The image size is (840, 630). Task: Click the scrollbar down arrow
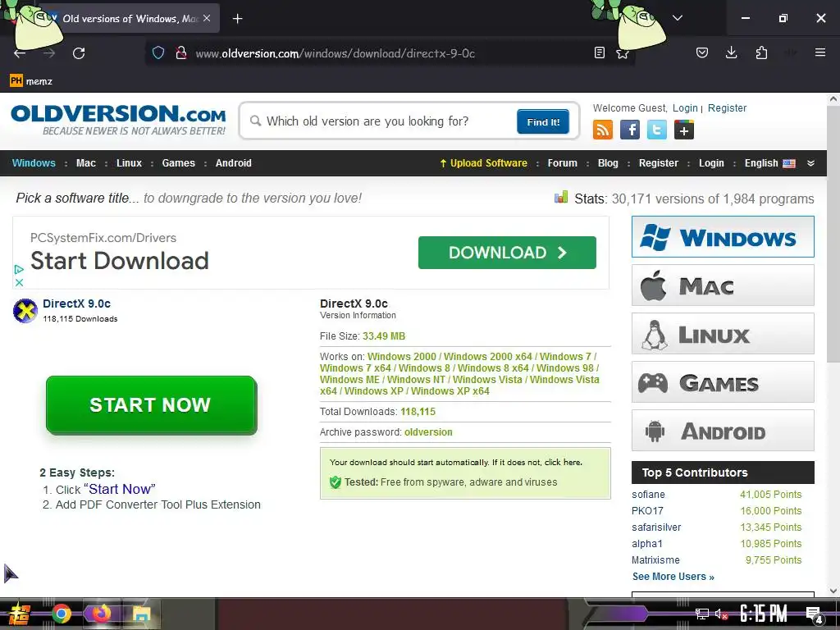[x=833, y=591]
